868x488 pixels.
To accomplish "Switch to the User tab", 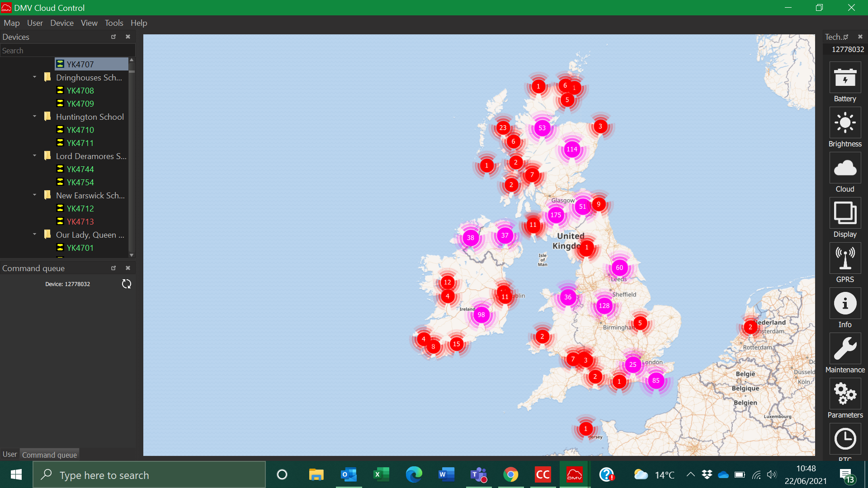I will coord(9,454).
